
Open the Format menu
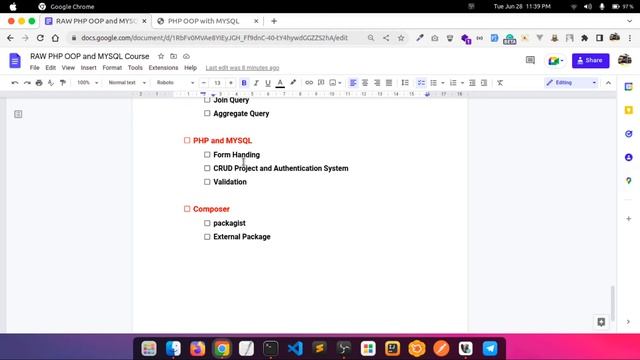tap(112, 68)
